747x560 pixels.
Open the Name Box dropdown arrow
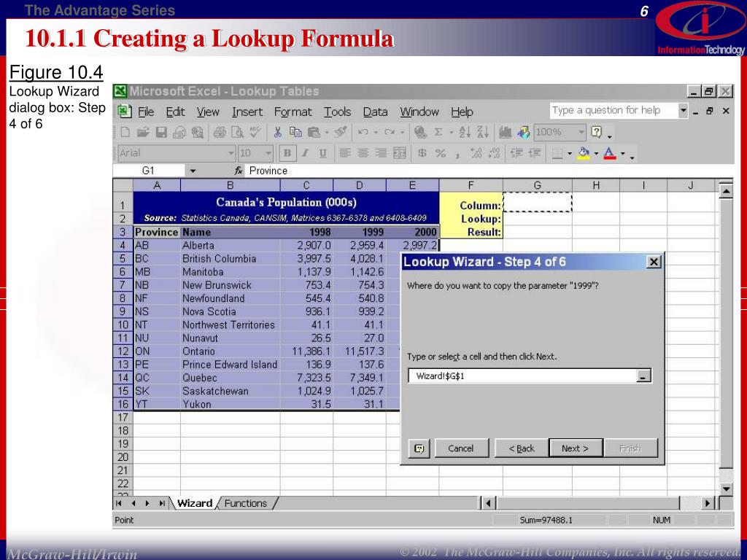tap(193, 171)
